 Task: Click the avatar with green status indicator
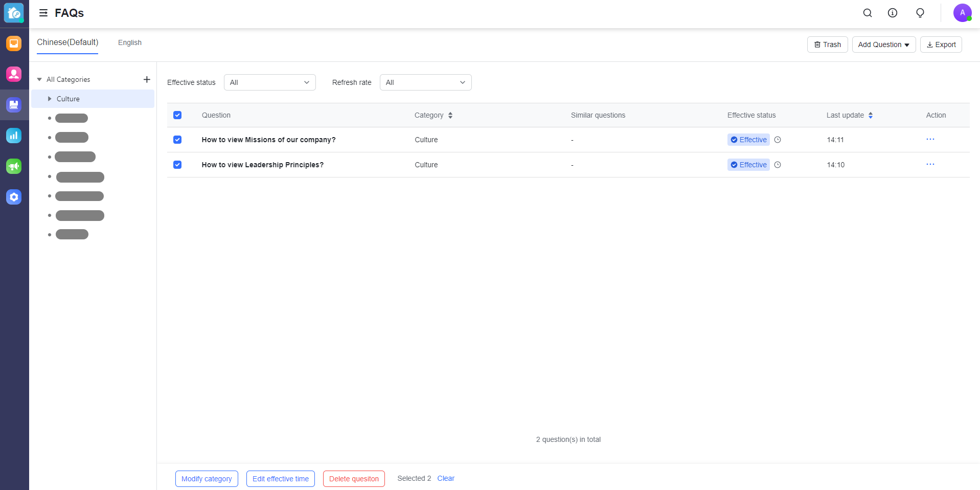[x=962, y=13]
